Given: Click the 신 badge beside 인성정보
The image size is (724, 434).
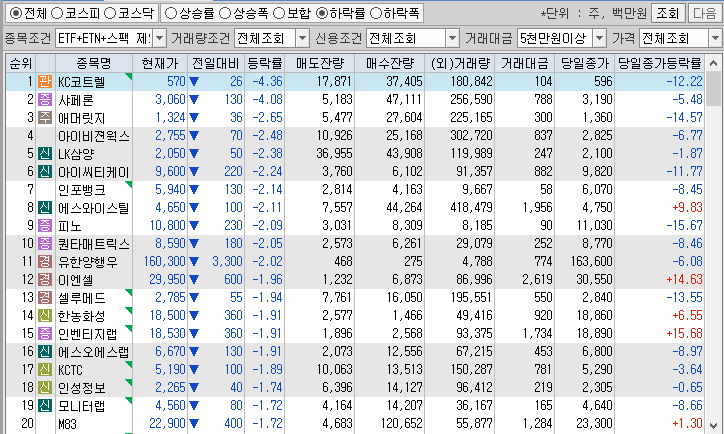Looking at the screenshot, I should [x=45, y=388].
